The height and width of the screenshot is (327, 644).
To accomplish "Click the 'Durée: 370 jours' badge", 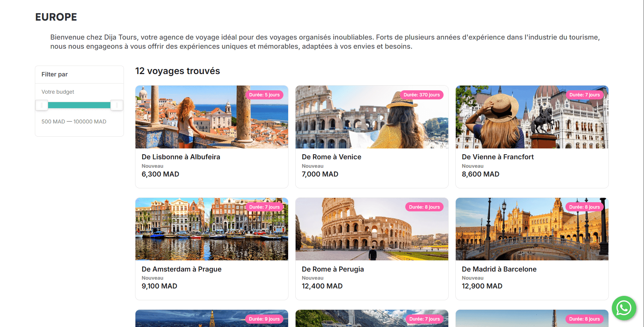I will tap(422, 95).
